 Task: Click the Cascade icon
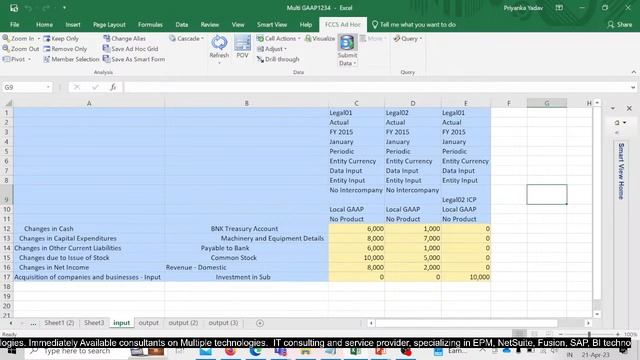point(173,38)
